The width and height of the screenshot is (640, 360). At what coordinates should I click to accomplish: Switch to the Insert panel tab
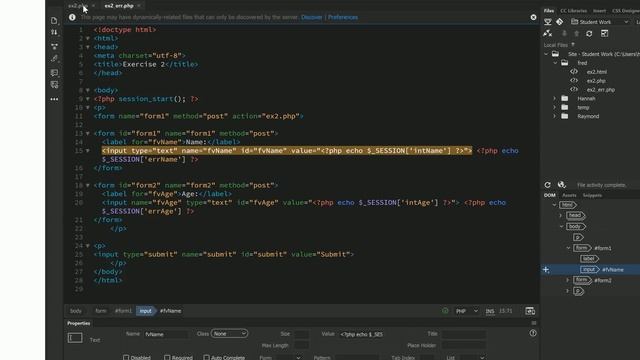tap(599, 11)
